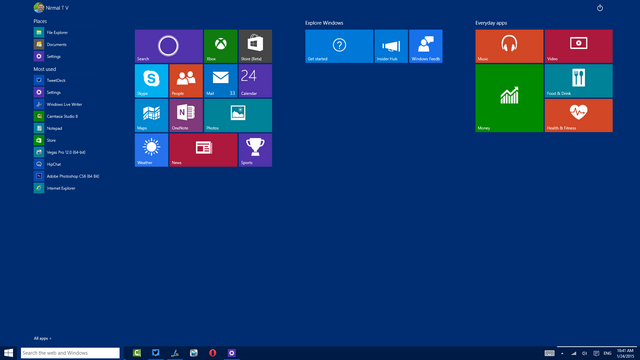Launch the Xbox tile
Image resolution: width=640 pixels, height=360 pixels.
click(220, 46)
